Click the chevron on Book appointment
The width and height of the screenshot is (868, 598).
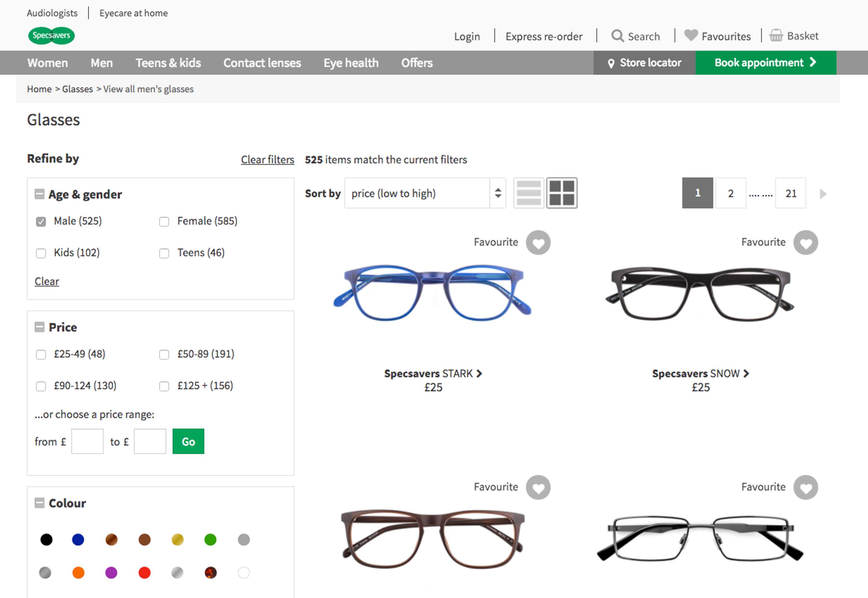(x=813, y=62)
